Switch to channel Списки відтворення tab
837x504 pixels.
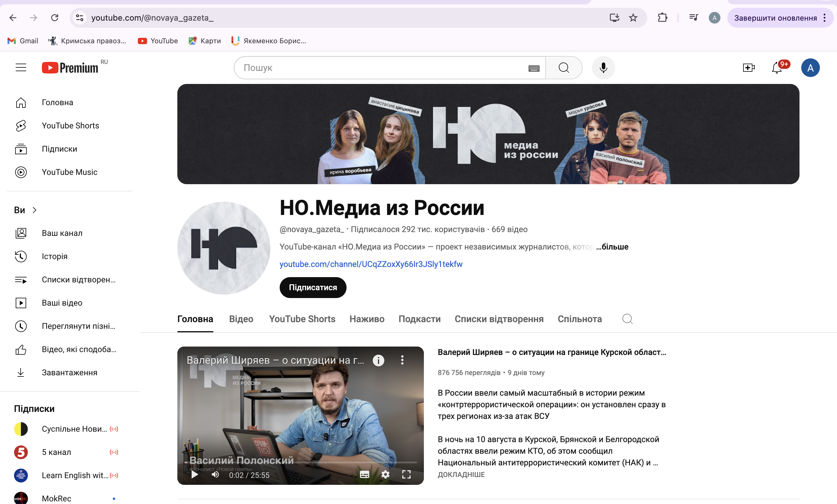pyautogui.click(x=499, y=319)
